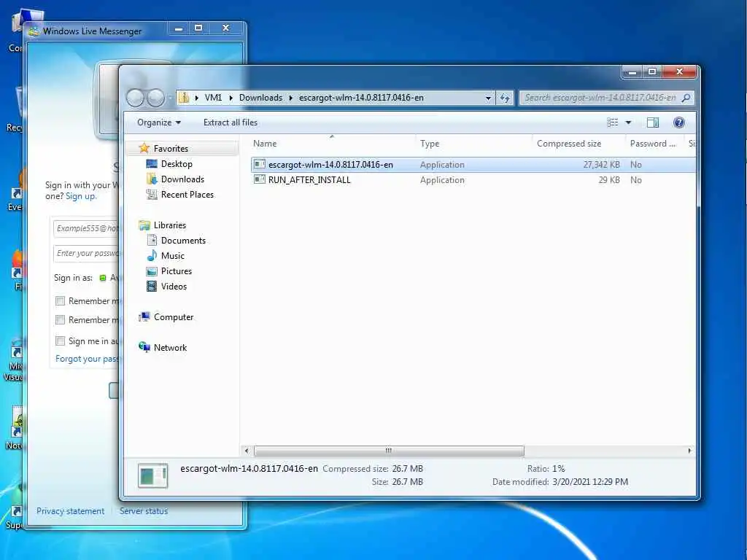The width and height of the screenshot is (747, 560).
Task: Expand the breadcrumb arrow after Downloads
Action: (290, 98)
